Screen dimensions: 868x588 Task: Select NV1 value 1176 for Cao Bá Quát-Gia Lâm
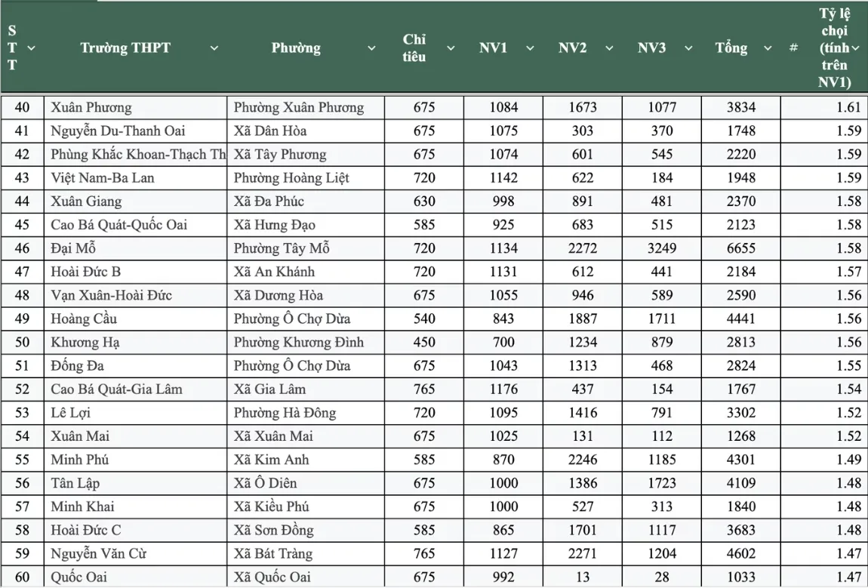(503, 389)
